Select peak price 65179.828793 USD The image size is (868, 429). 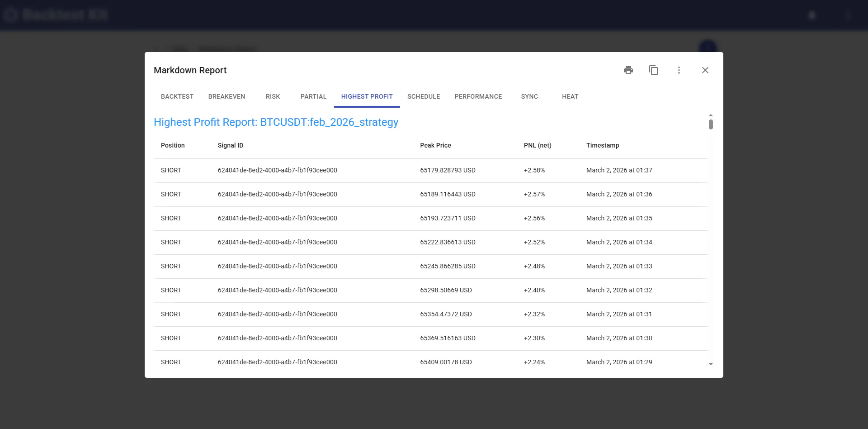448,170
